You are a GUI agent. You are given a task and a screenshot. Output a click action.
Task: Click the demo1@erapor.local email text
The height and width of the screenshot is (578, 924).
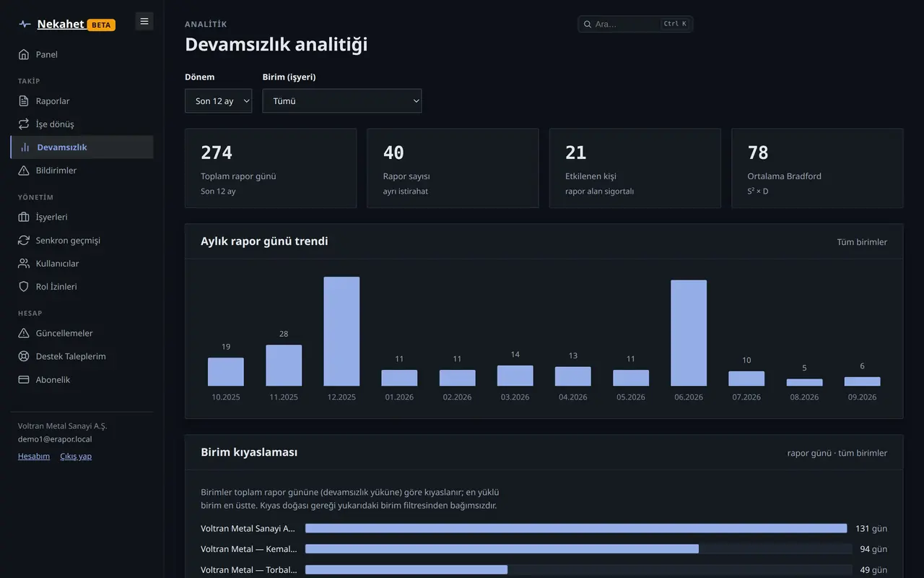pyautogui.click(x=55, y=439)
